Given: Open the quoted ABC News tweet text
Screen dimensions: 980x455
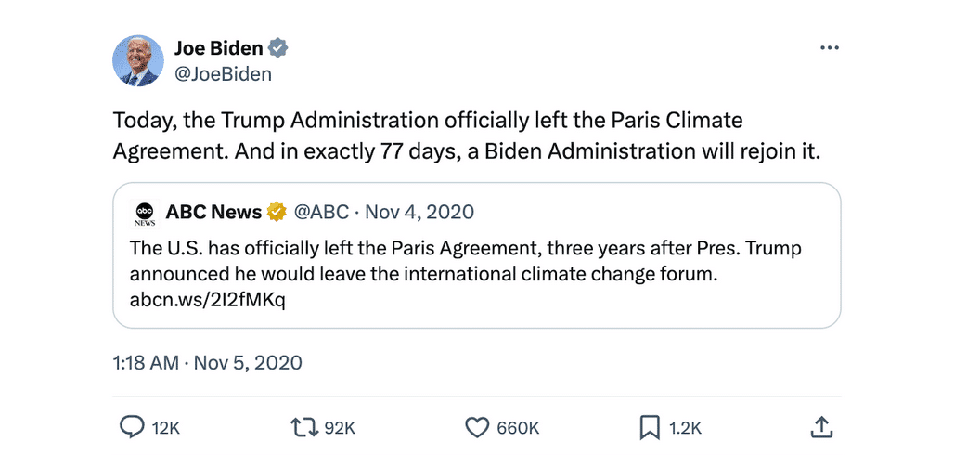Looking at the screenshot, I should click(x=464, y=262).
